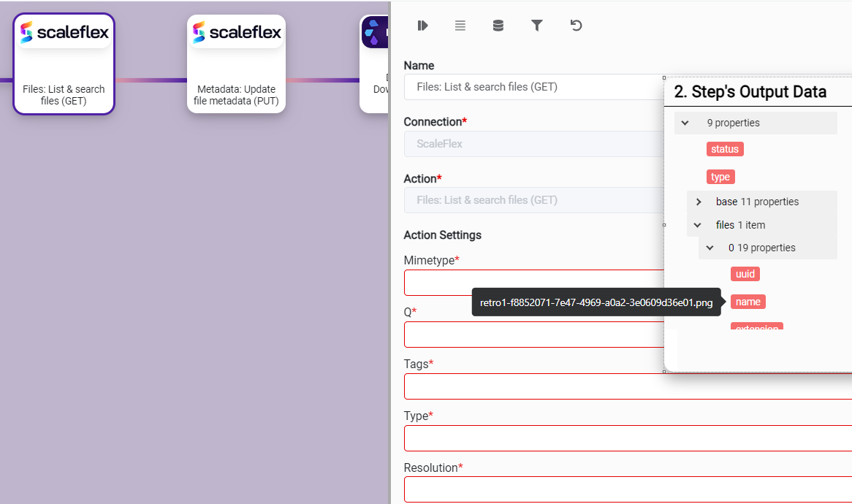Click the run step play icon
Viewport: 852px width, 504px height.
[422, 26]
